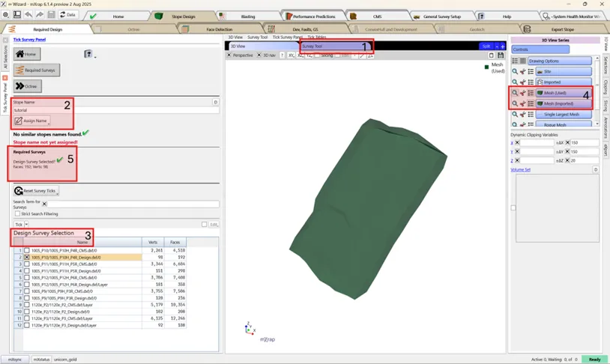
Task: Open the Face Detection sub-tab
Action: 219,29
